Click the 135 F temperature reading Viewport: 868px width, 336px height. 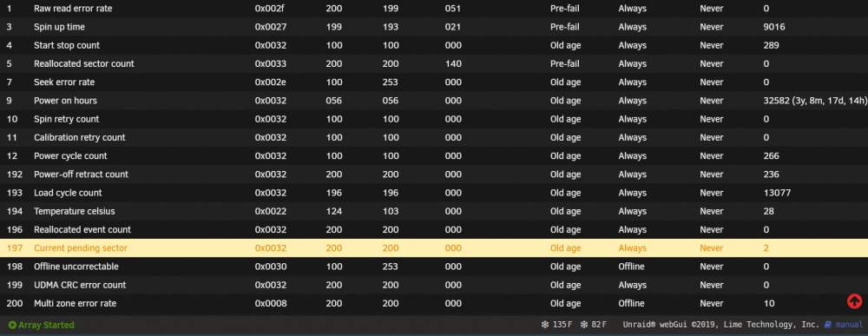[562, 325]
